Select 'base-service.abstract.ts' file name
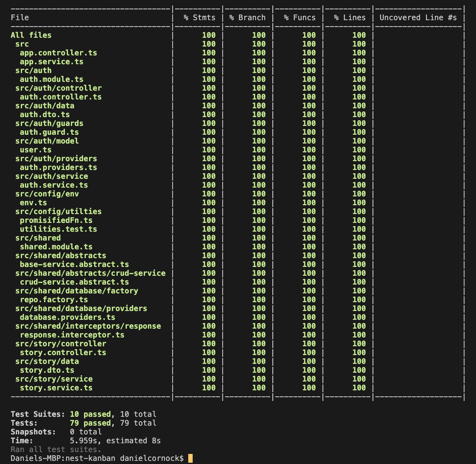The width and height of the screenshot is (476, 464). pos(74,264)
